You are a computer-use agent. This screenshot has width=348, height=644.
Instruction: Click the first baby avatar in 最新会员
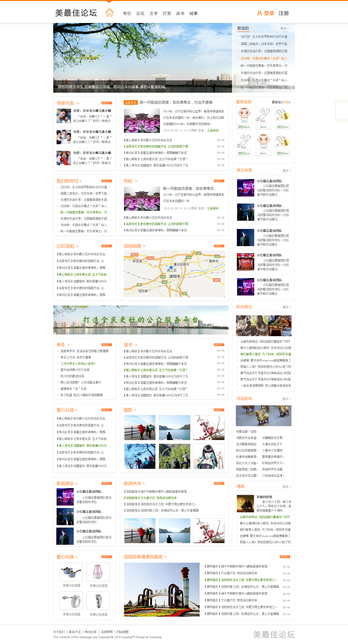click(x=244, y=115)
